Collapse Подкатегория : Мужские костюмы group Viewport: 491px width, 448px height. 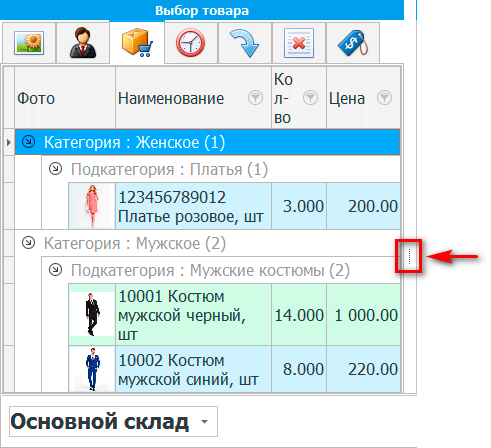[55, 270]
